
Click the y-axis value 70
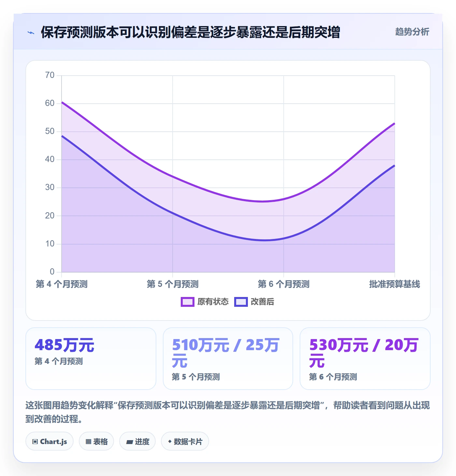[50, 75]
